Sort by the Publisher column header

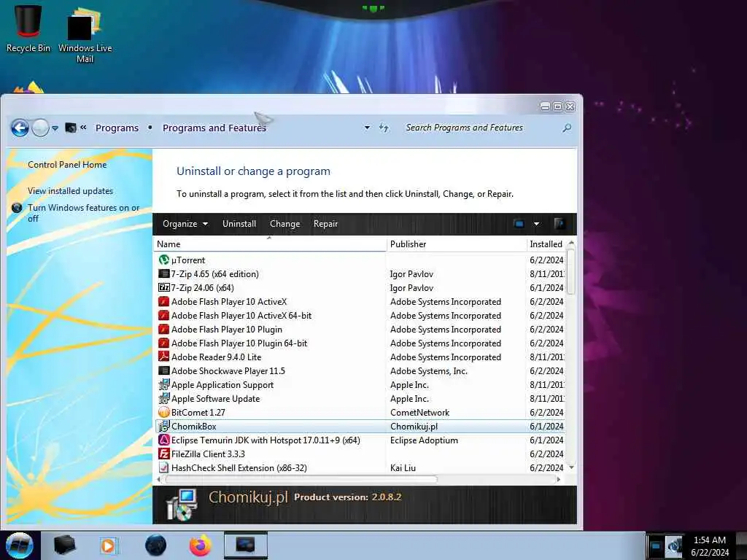tap(457, 244)
